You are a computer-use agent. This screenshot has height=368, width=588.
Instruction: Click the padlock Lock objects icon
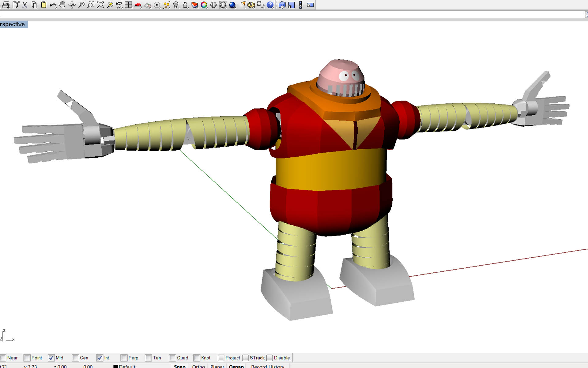coord(185,5)
